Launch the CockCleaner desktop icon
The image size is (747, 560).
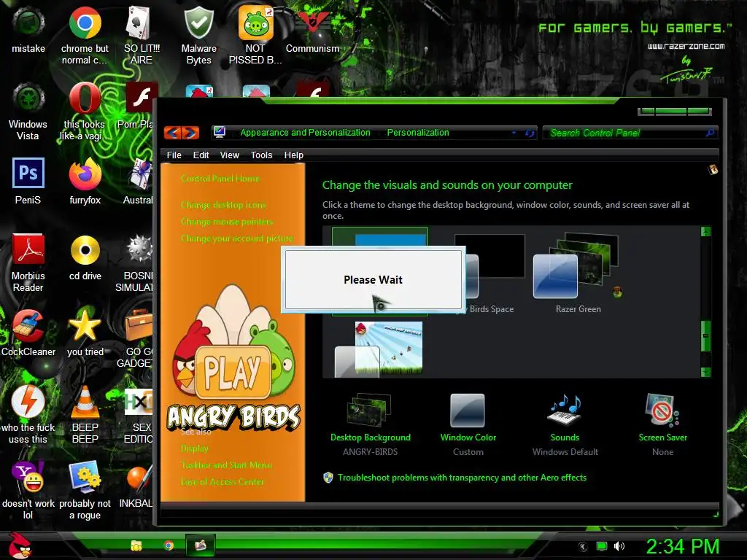tap(28, 326)
